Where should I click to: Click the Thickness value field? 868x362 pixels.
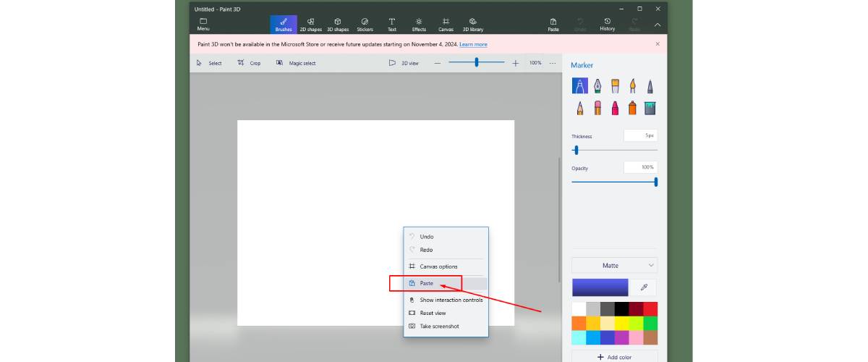[640, 135]
